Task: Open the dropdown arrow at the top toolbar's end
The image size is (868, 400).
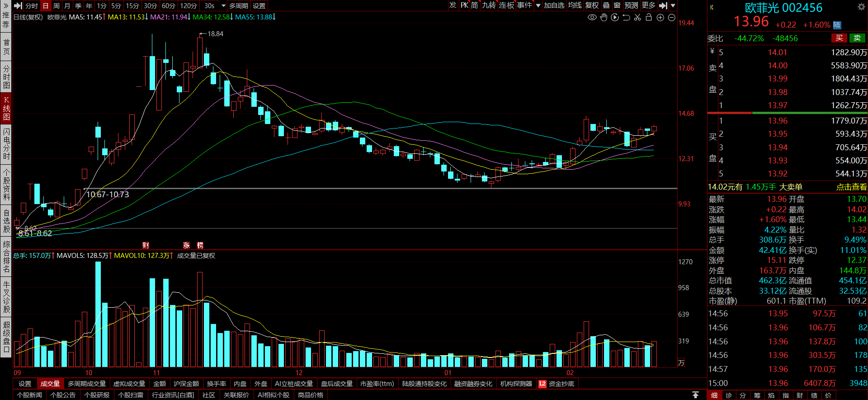Action: [x=673, y=5]
